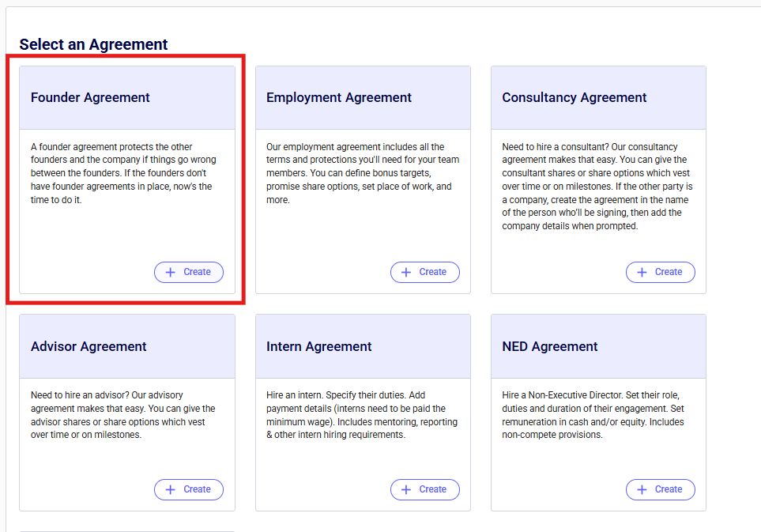Image resolution: width=761 pixels, height=532 pixels.
Task: Click the plus icon on NED Agreement card
Action: click(x=642, y=489)
